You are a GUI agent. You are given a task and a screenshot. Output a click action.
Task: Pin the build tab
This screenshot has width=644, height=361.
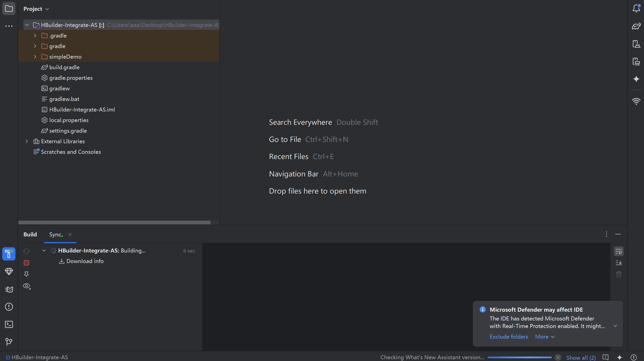click(26, 274)
